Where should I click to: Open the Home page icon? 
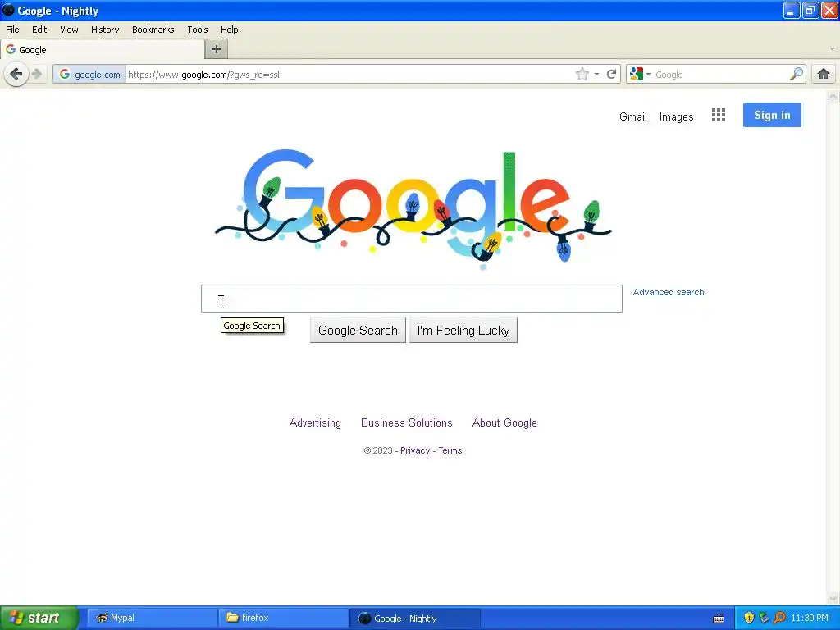pos(823,74)
